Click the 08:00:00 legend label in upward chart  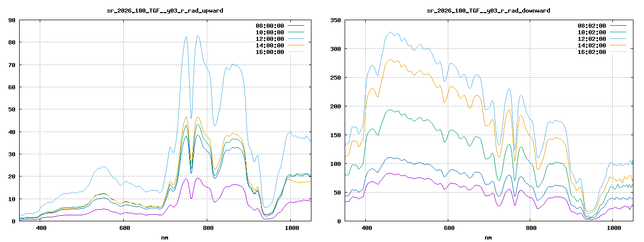point(270,26)
